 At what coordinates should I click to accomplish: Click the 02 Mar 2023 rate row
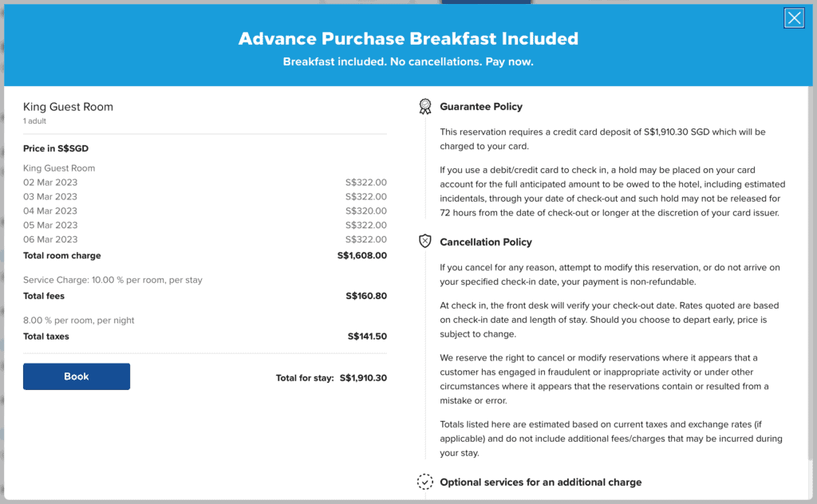[x=50, y=182]
